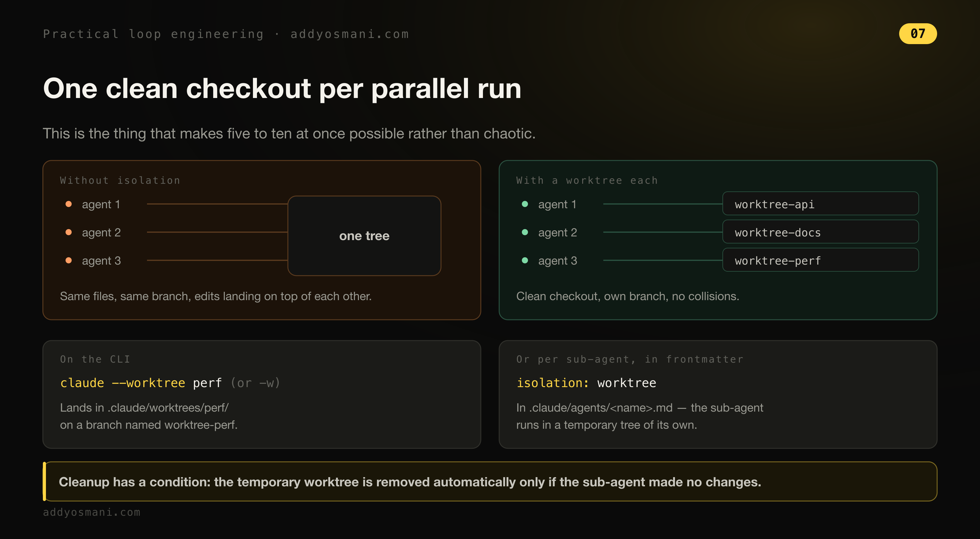Click the line 'runs in a temporary tree of its own.'

click(606, 425)
